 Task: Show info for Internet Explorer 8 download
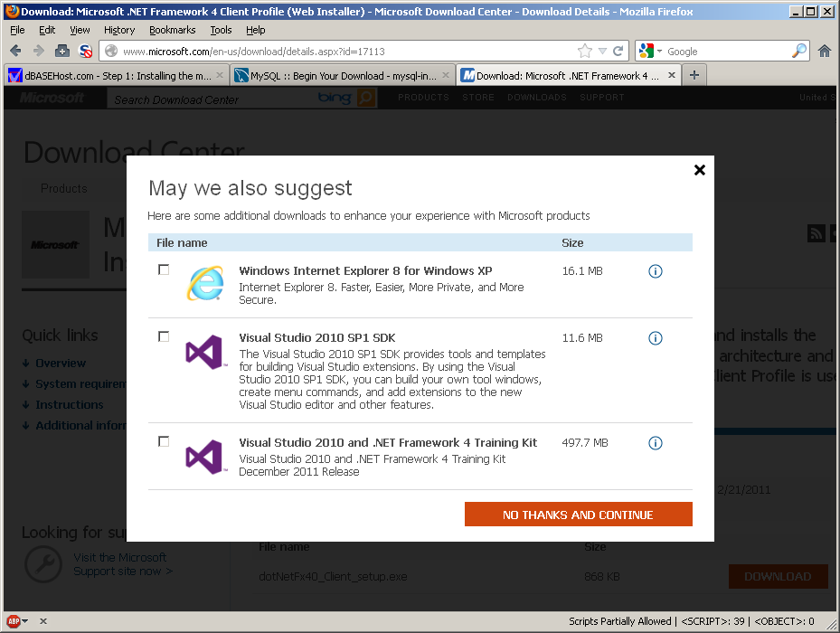click(x=656, y=271)
